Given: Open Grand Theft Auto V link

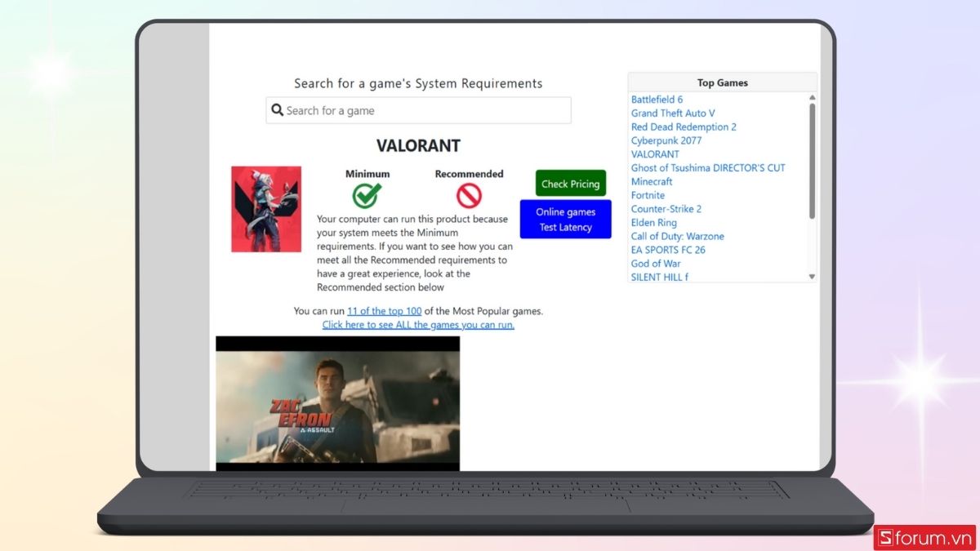Looking at the screenshot, I should click(673, 113).
